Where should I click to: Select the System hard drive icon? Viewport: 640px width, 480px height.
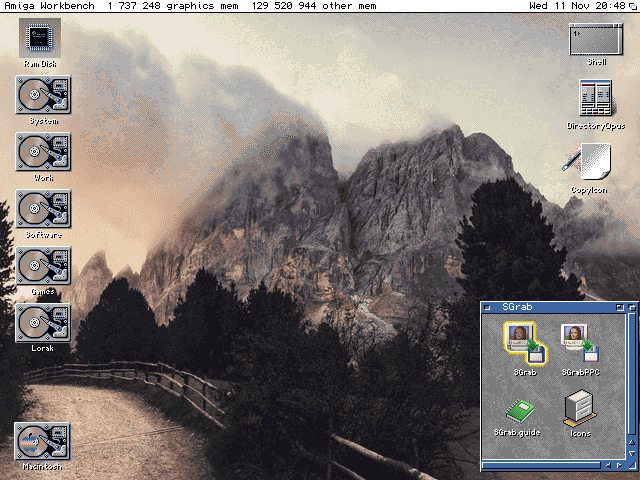pos(43,95)
